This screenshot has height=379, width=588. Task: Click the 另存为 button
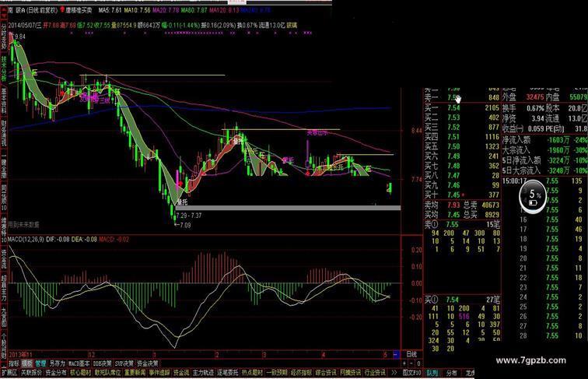(57, 363)
